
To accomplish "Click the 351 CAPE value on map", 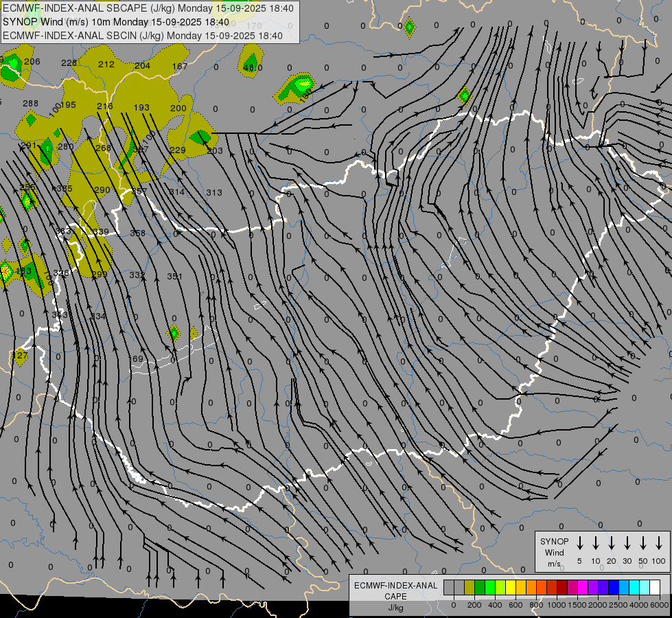I will click(x=174, y=276).
